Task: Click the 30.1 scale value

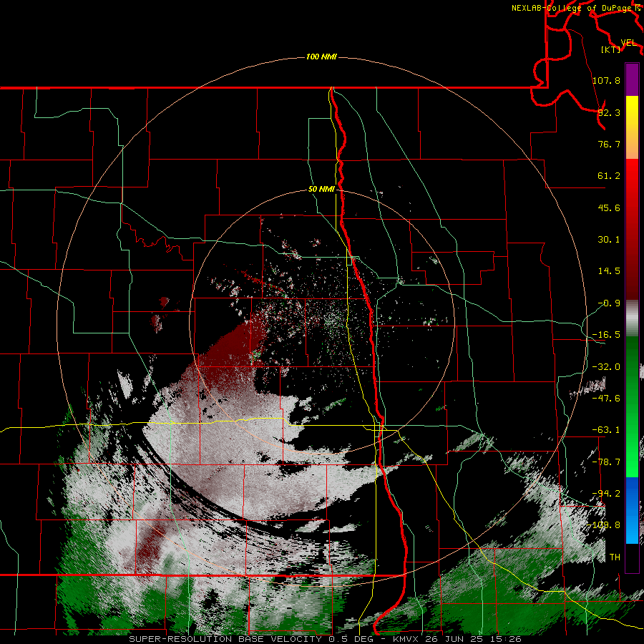Action: (x=609, y=240)
